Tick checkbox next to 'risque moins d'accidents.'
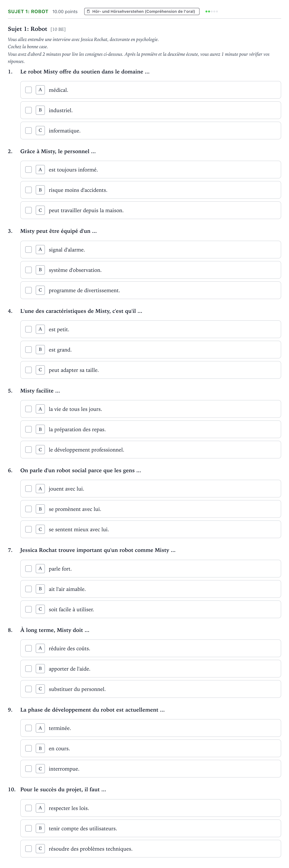The image size is (289, 868). coord(29,190)
